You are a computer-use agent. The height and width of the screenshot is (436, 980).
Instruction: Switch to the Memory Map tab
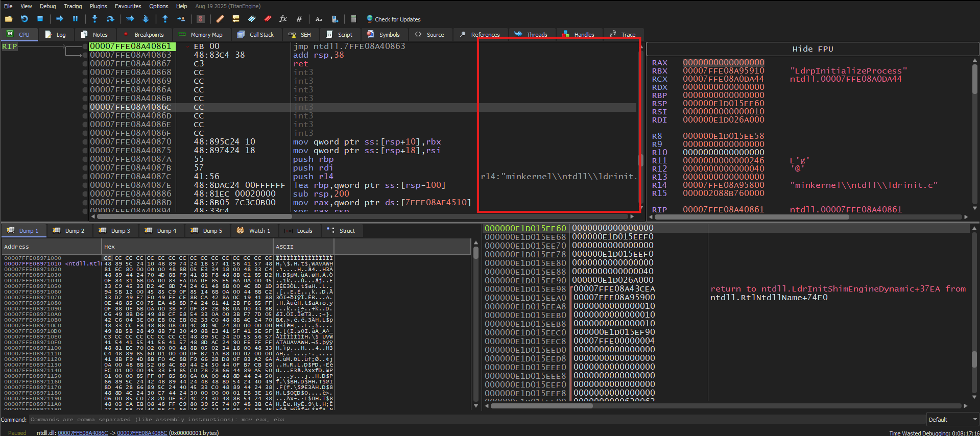(201, 35)
